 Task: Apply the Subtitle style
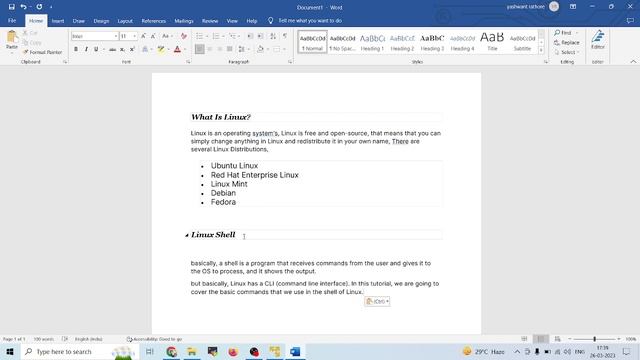522,42
